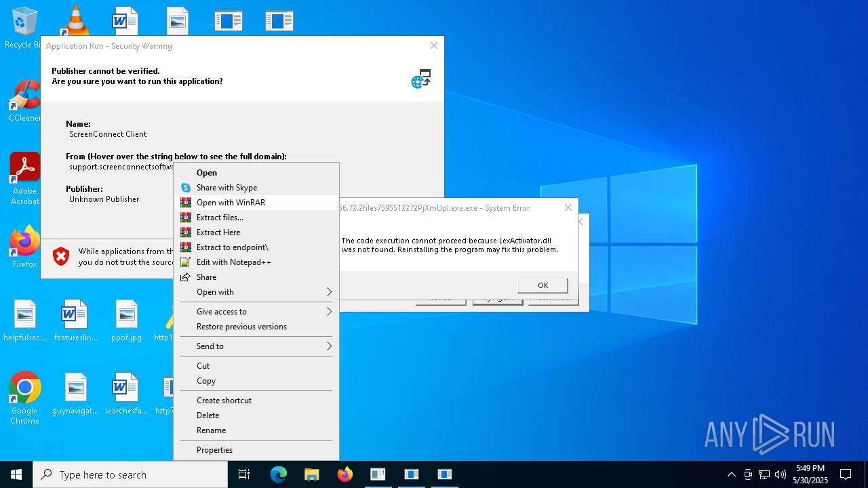Click last running app on taskbar
Viewport: 868px width, 488px height.
coord(445,474)
